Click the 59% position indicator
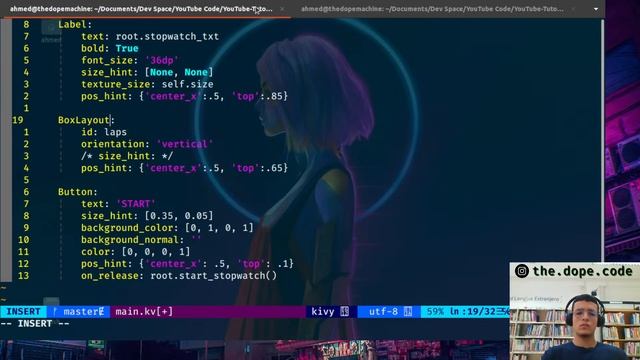 pos(435,311)
